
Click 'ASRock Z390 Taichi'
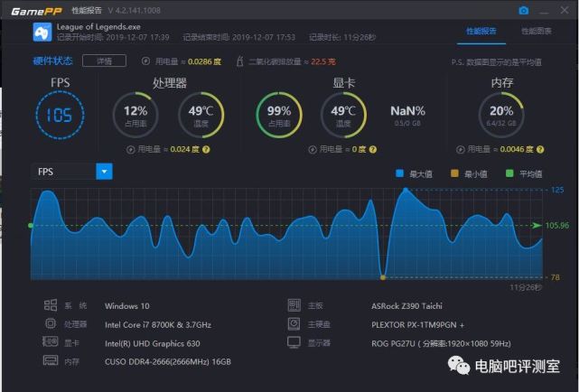(406, 306)
